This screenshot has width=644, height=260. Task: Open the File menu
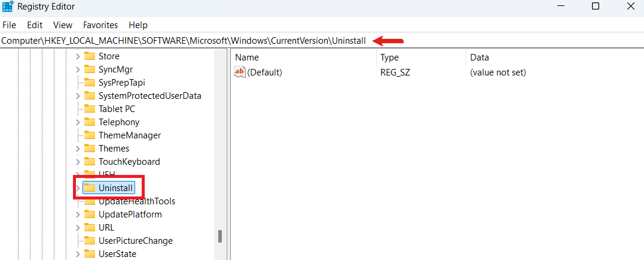[9, 25]
